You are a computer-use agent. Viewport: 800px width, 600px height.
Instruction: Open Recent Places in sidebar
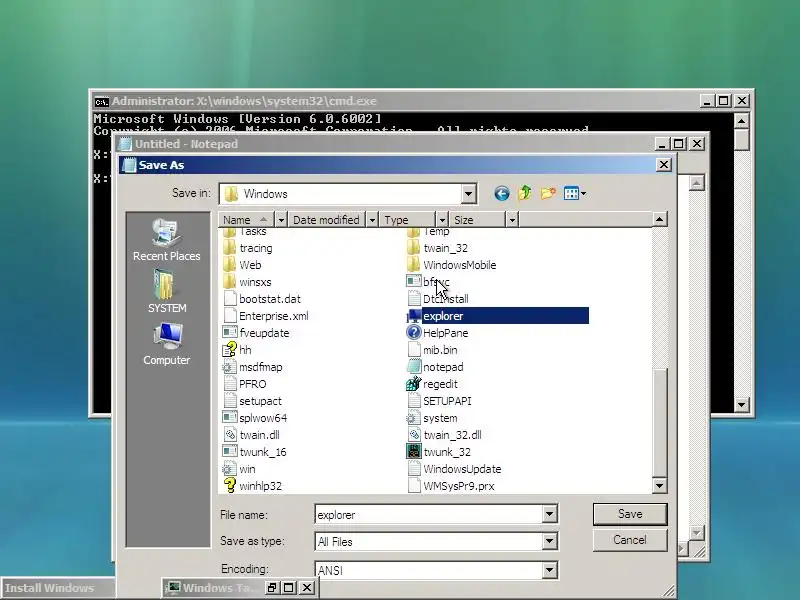[x=166, y=240]
